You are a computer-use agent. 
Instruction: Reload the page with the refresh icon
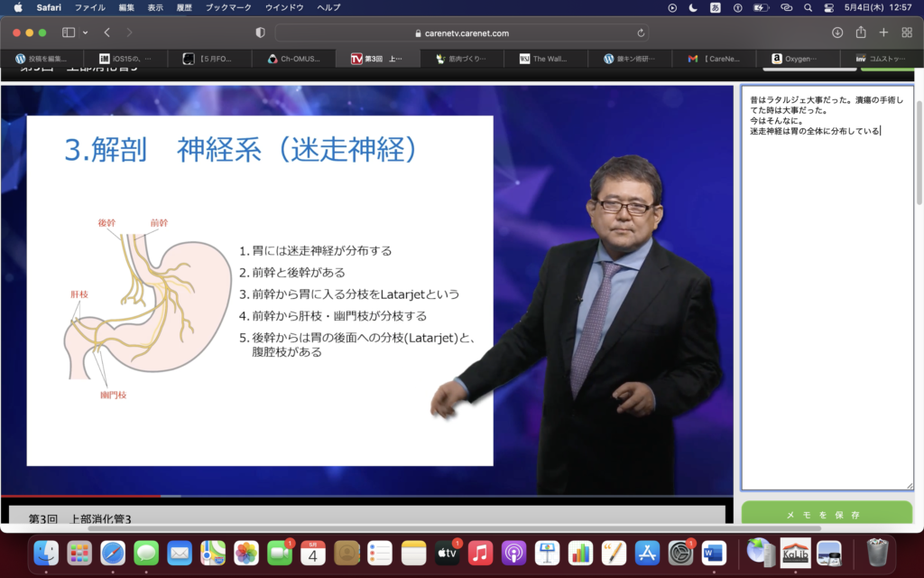(x=641, y=33)
